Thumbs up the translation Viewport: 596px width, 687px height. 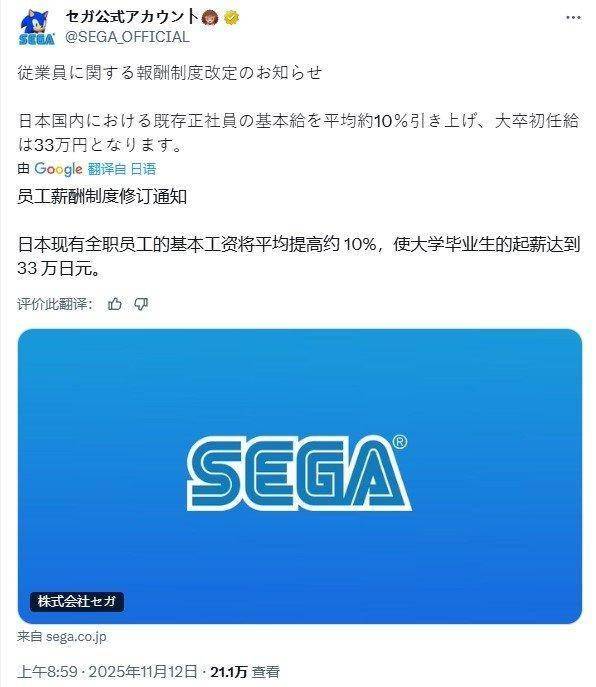tap(115, 304)
